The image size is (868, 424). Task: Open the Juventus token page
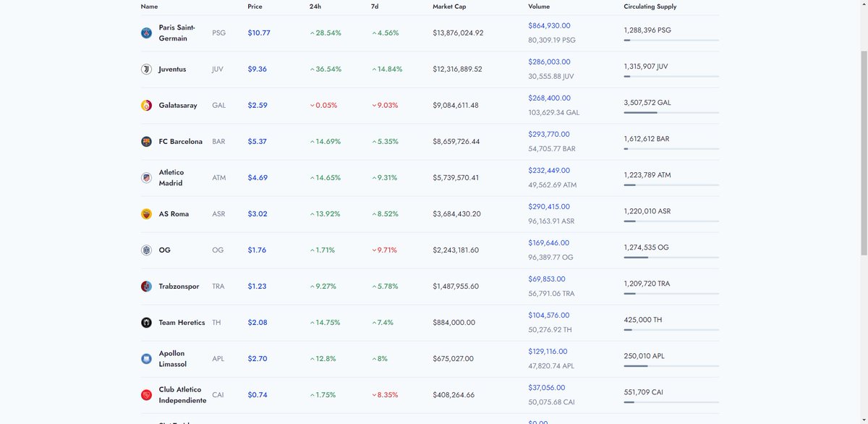click(x=172, y=69)
